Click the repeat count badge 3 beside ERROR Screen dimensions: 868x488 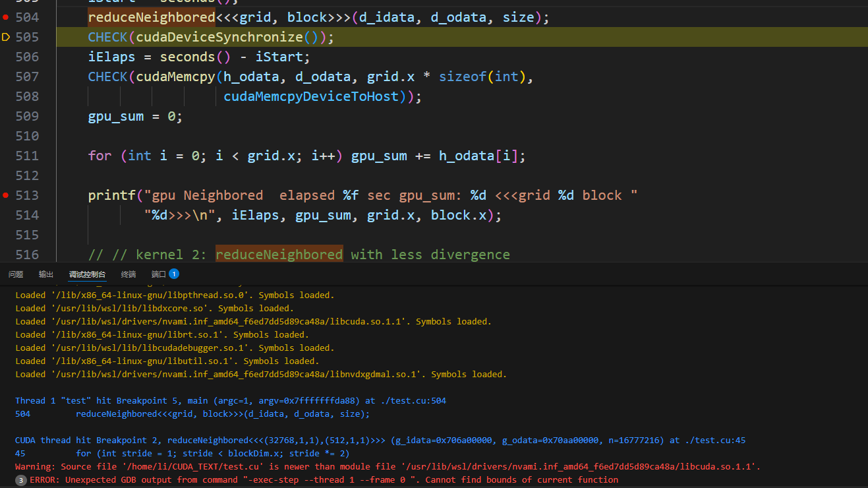pyautogui.click(x=21, y=480)
